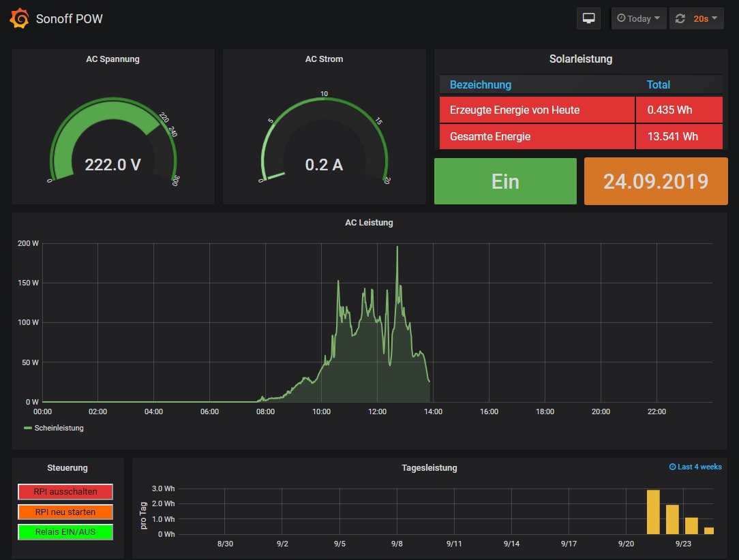739x560 pixels.
Task: Click the green Scheinleistung legend color line
Action: coord(28,428)
